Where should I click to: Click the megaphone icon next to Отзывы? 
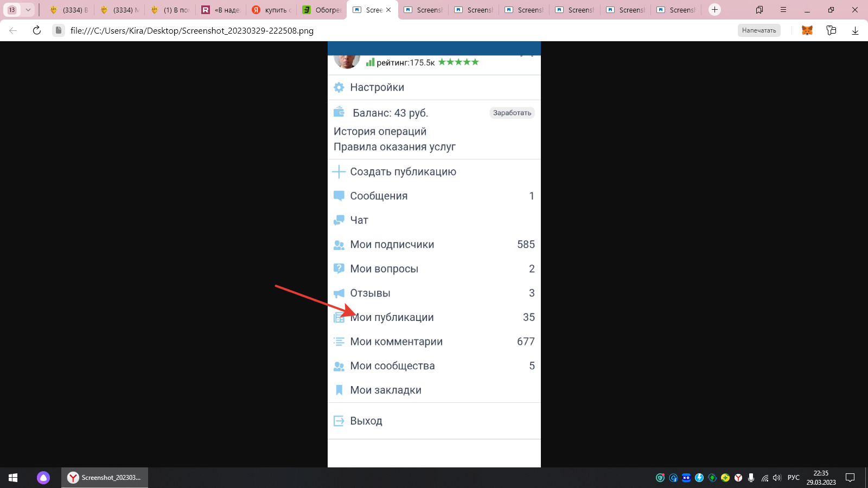click(x=339, y=293)
